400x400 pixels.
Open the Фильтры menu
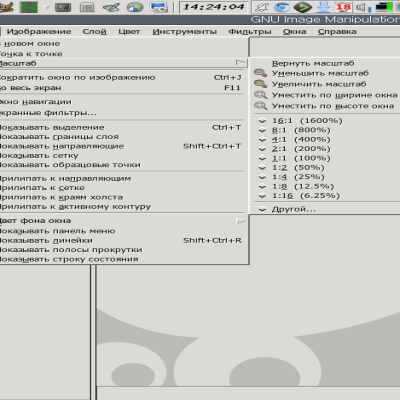pos(250,32)
